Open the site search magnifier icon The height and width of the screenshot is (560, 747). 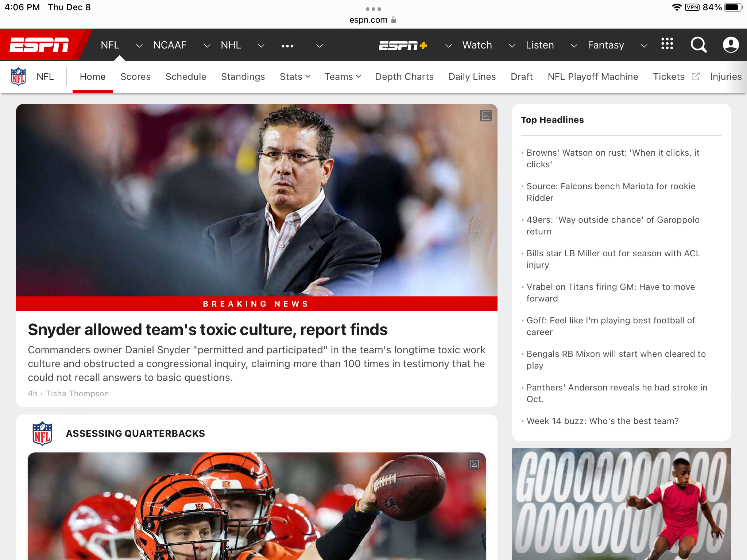click(x=698, y=45)
